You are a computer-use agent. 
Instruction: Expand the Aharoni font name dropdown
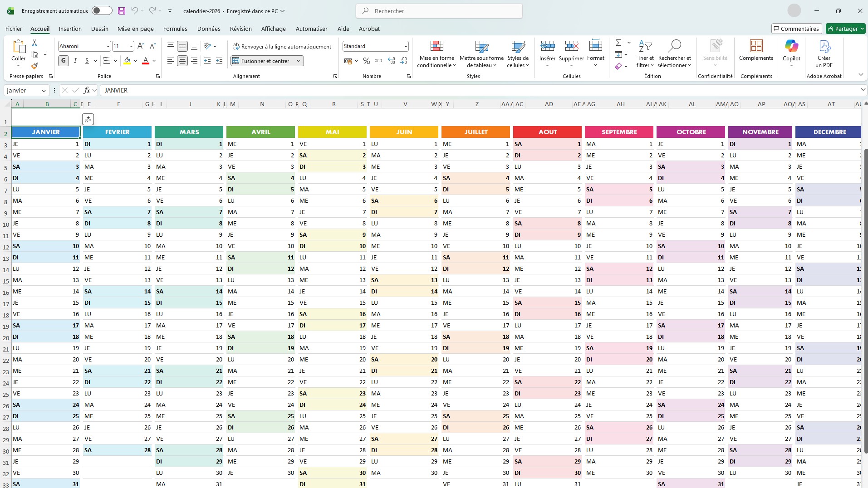[108, 46]
